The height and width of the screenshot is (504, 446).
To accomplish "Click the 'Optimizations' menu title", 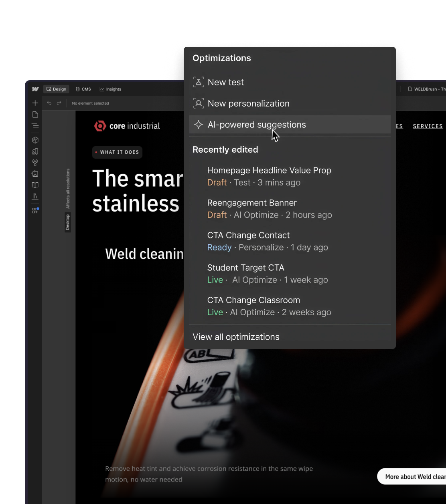I will [x=222, y=58].
